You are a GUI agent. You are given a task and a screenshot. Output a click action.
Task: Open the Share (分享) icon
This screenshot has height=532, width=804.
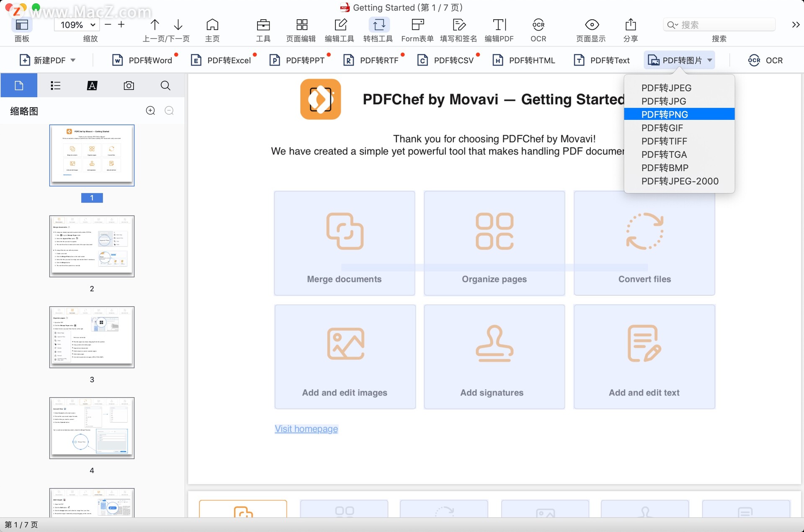click(x=631, y=25)
